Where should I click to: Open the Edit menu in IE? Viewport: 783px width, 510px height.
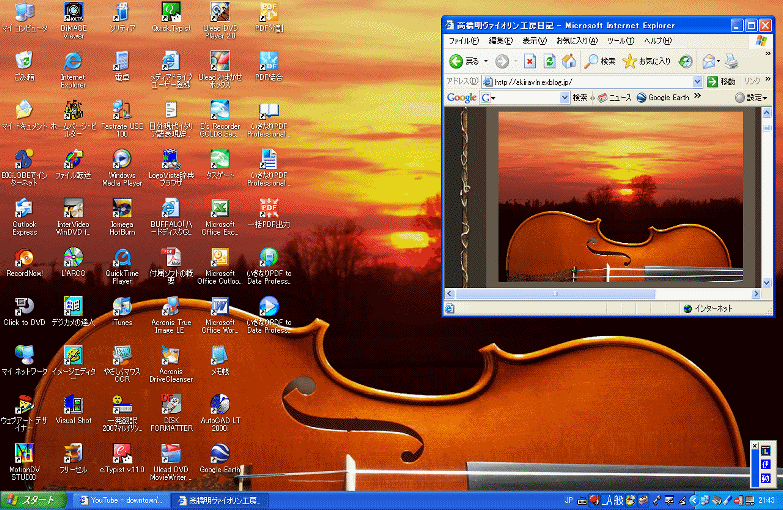(x=500, y=40)
